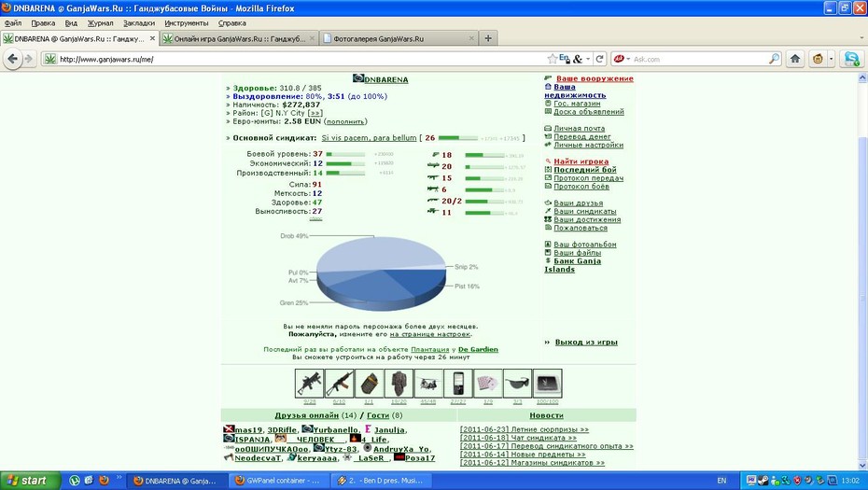The width and height of the screenshot is (868, 490).
Task: Open the Правка menu
Action: [x=43, y=23]
